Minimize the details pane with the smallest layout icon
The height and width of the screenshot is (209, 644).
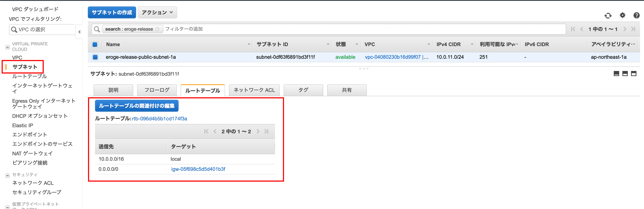point(616,74)
